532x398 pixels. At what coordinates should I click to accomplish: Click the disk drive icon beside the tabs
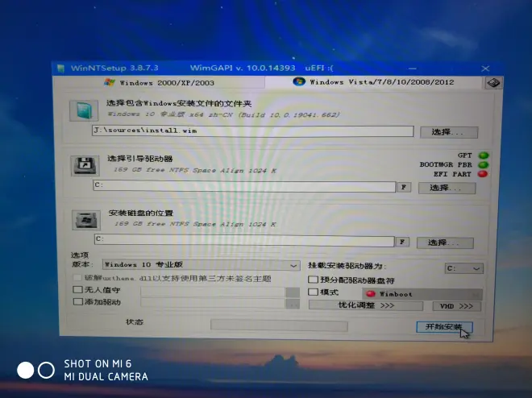pos(493,83)
